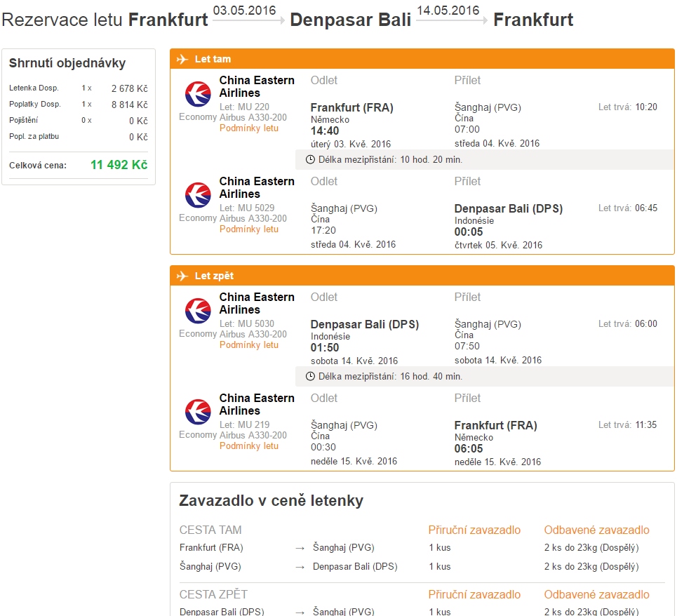Select the arrival time 00:05 in Denpasar Bali

point(469,232)
